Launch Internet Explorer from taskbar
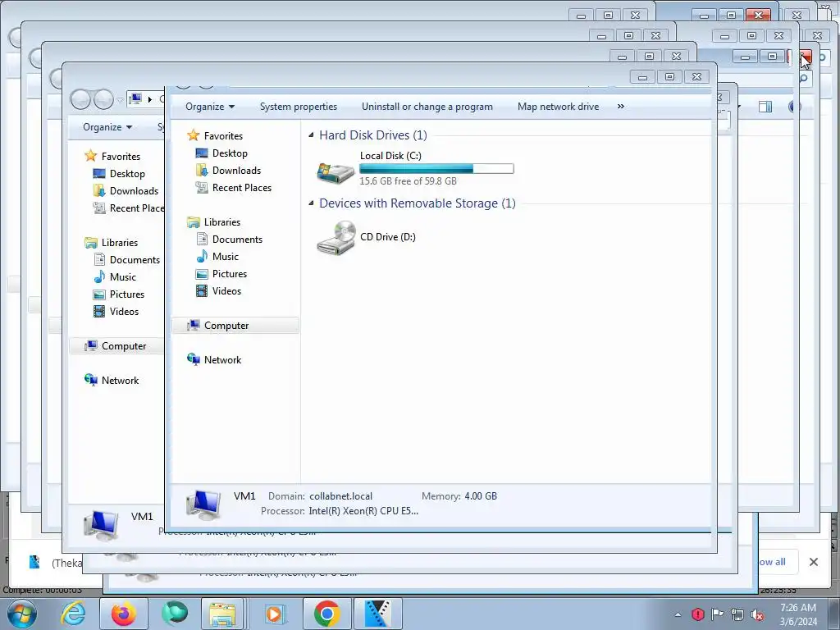Screen dimensions: 840x630 (x=73, y=614)
